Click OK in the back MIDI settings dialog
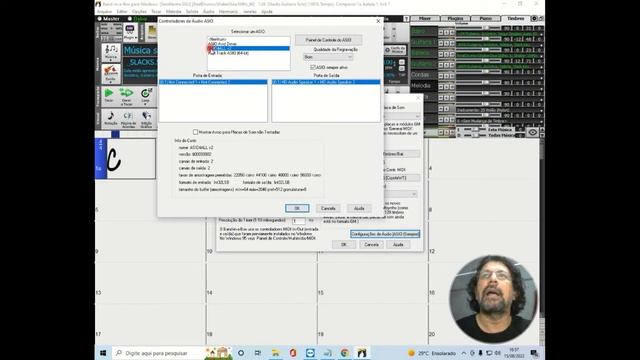640x360 pixels. point(344,244)
